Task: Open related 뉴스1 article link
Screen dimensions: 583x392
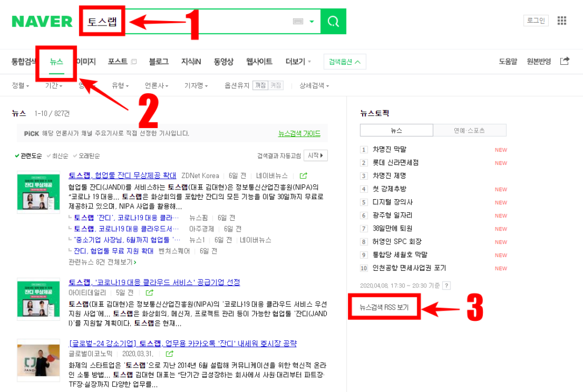Action: (127, 240)
